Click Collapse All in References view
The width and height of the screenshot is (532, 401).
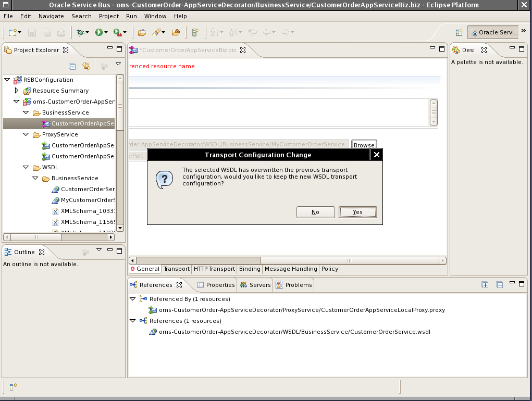(x=500, y=285)
